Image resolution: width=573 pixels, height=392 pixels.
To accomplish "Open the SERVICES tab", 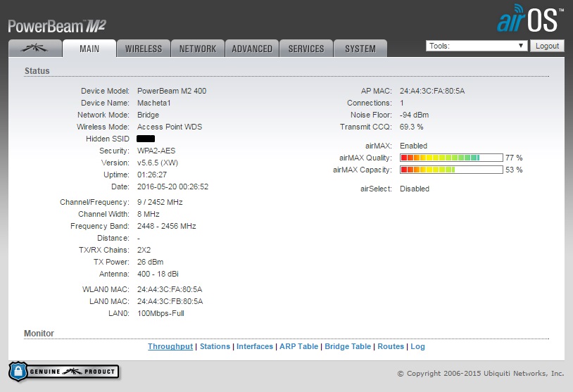I will (x=306, y=49).
